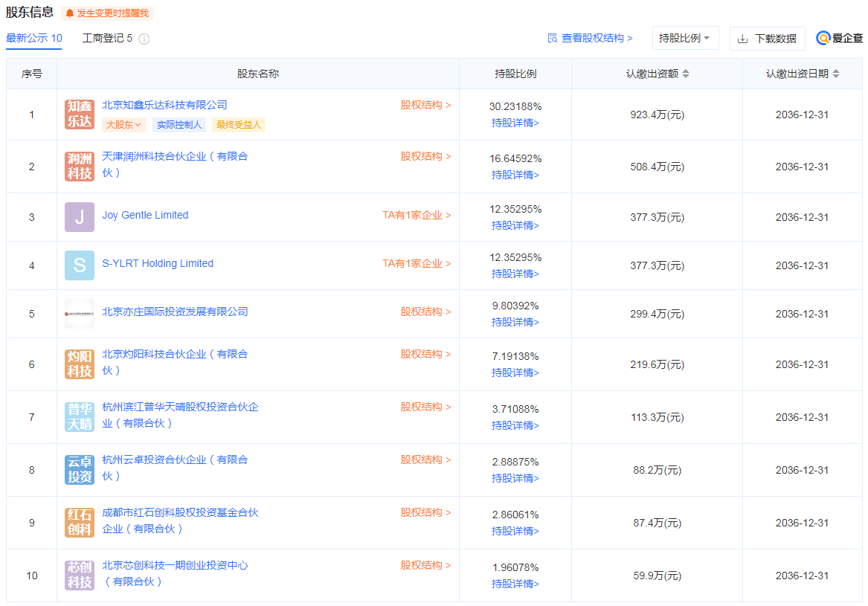Screen dimensions: 868x606
Task: Open 北京亦庄国际投资发展有限公司 link
Action: (x=175, y=312)
